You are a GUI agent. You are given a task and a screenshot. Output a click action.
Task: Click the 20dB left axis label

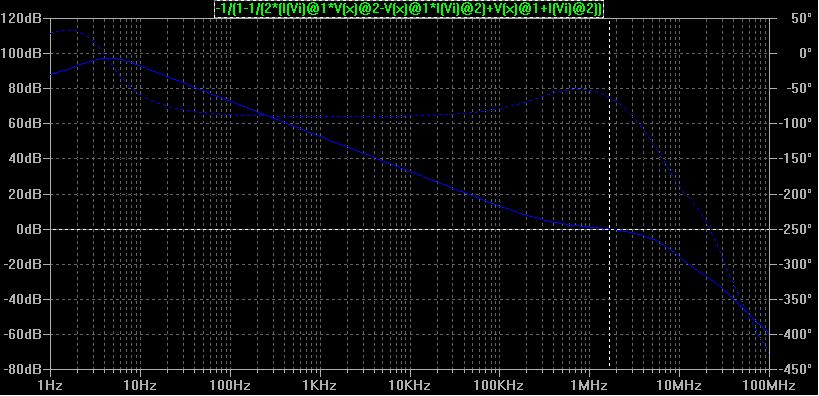click(x=24, y=194)
